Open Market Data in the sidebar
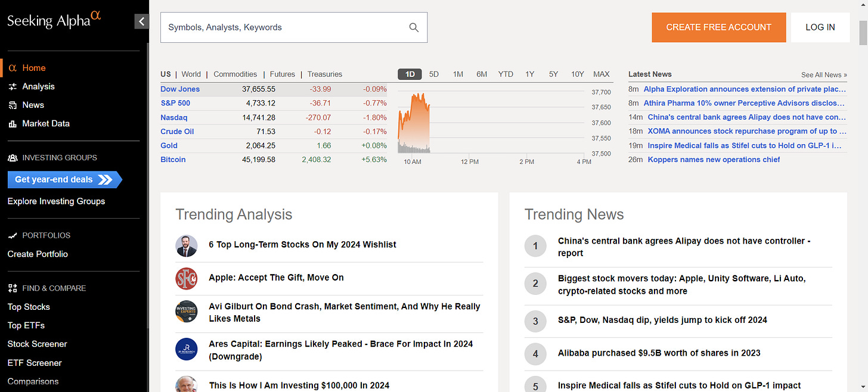The width and height of the screenshot is (868, 392). point(46,123)
